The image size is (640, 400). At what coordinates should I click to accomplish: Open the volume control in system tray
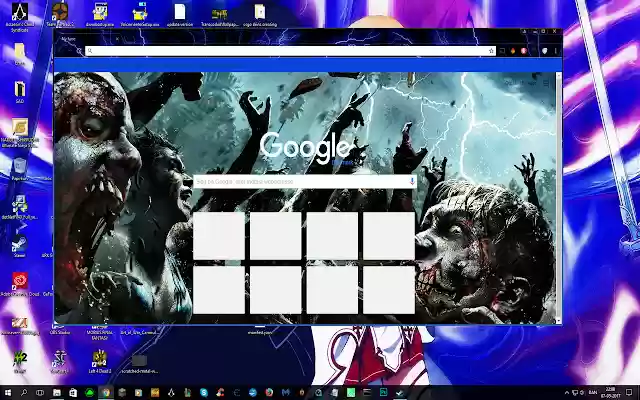click(582, 393)
